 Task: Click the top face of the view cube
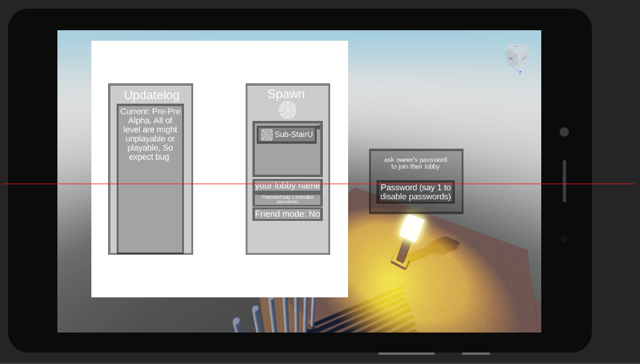click(x=516, y=47)
